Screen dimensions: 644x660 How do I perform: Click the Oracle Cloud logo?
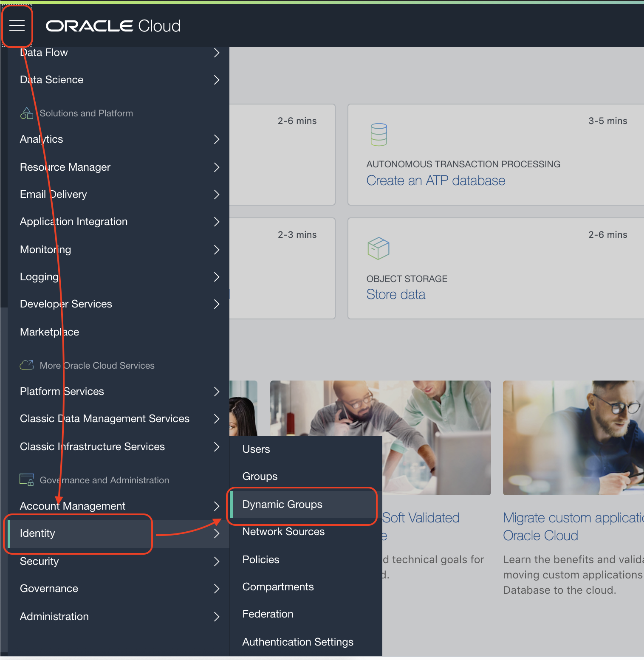[x=113, y=26]
